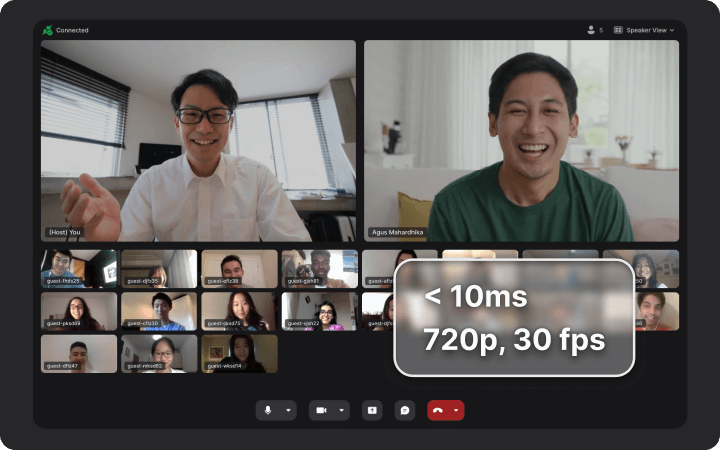Select guest-djfs35 thumbnail

(x=159, y=269)
